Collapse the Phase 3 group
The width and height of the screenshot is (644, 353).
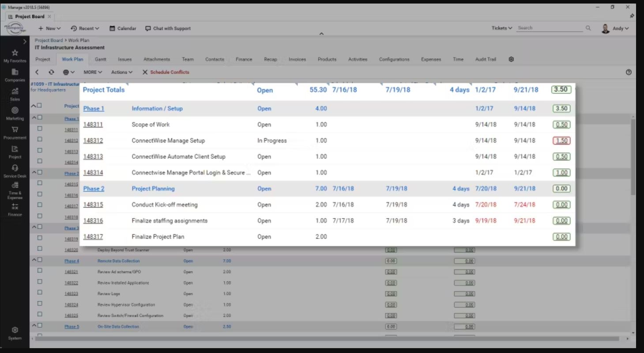point(33,227)
